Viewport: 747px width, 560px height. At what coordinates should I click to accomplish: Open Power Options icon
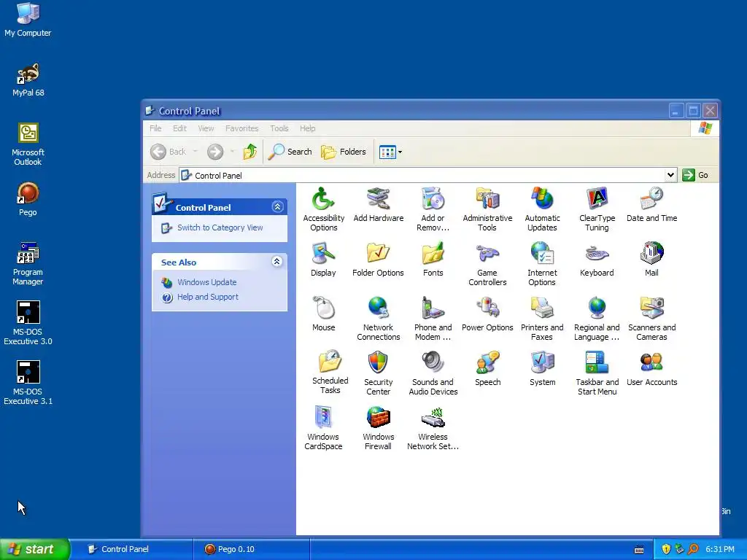click(487, 308)
